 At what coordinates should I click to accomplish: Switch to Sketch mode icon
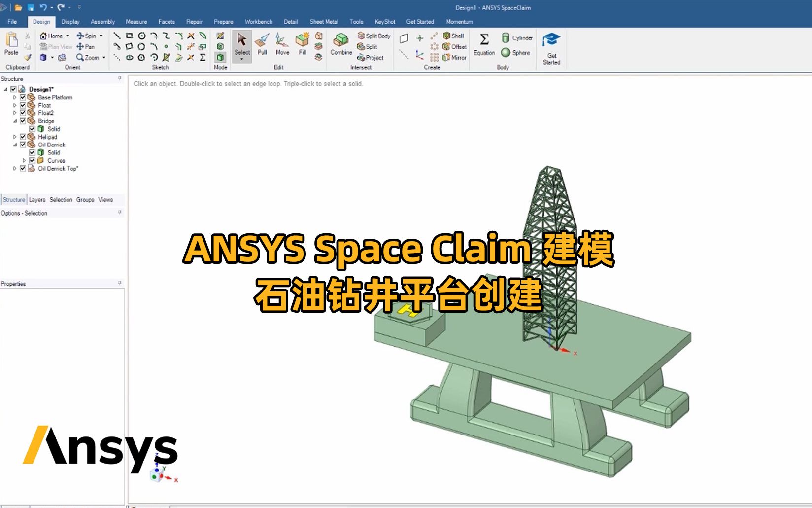pos(220,36)
